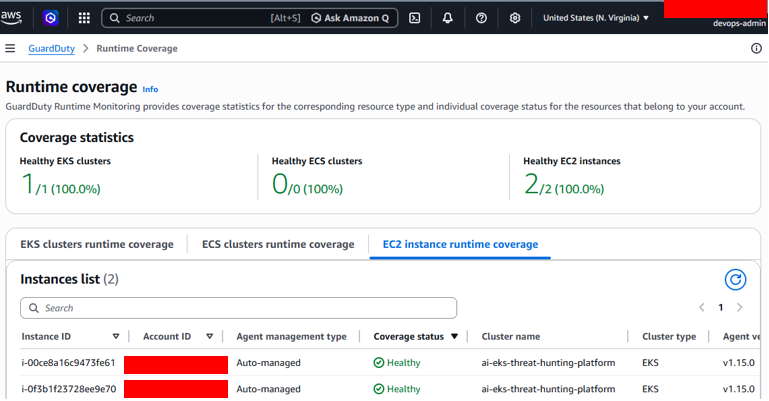Select instance ID i-00ce8a16c9473fe61
This screenshot has height=401, width=769.
point(68,363)
